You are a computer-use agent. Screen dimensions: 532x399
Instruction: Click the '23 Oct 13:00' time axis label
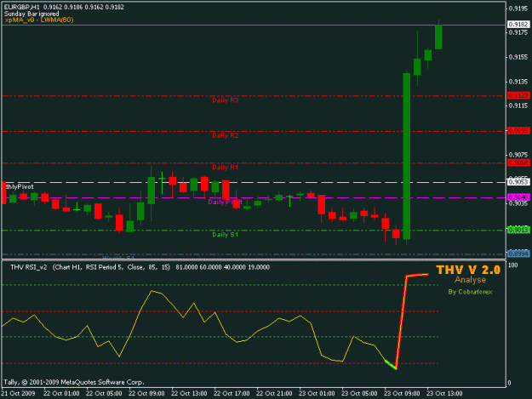coord(444,394)
